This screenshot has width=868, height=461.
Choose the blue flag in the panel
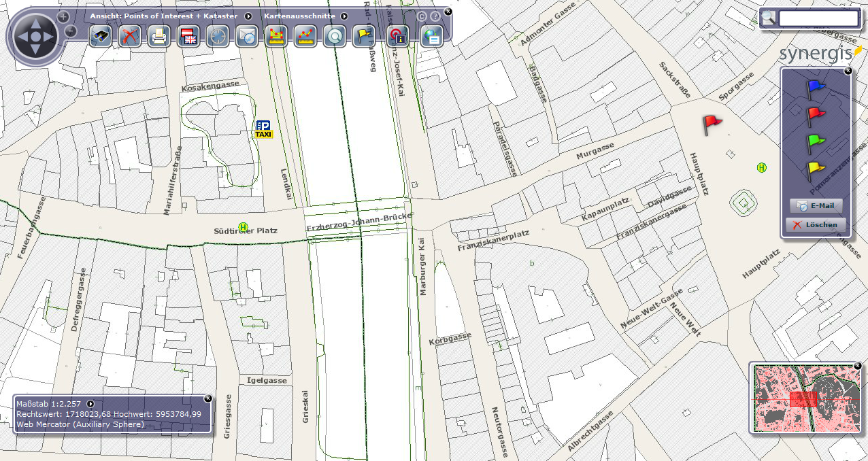[x=815, y=87]
